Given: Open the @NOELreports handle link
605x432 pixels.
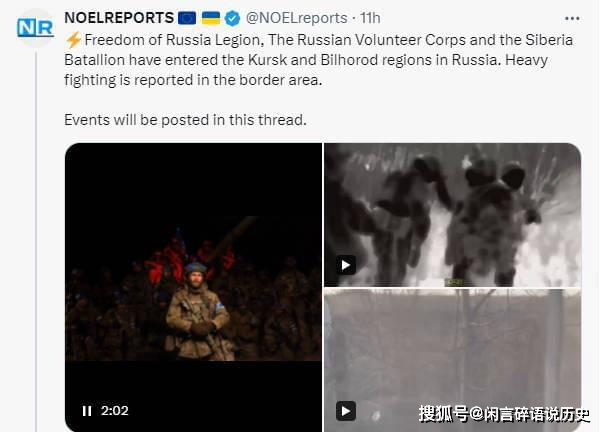Looking at the screenshot, I should [x=296, y=18].
